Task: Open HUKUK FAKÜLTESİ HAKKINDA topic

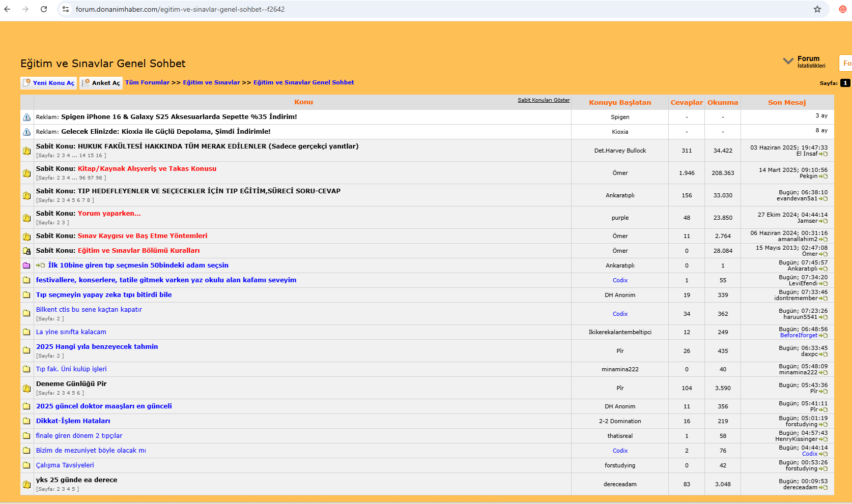Action: (x=218, y=146)
